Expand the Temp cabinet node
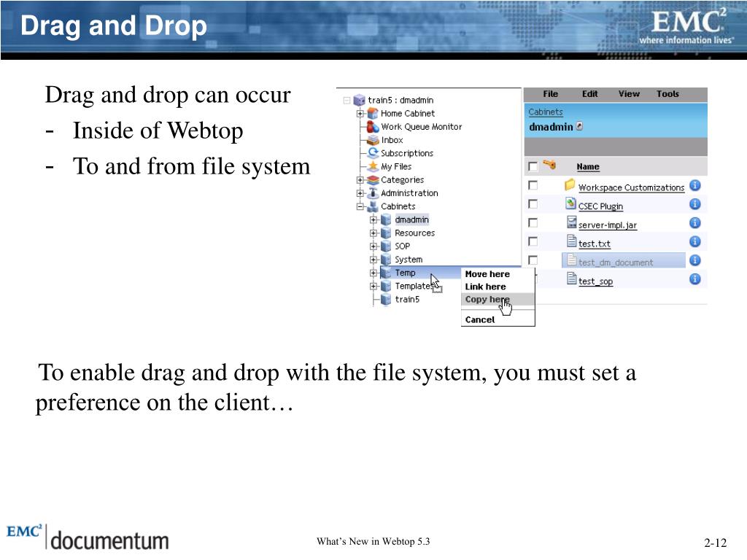The height and width of the screenshot is (560, 747). [x=373, y=273]
